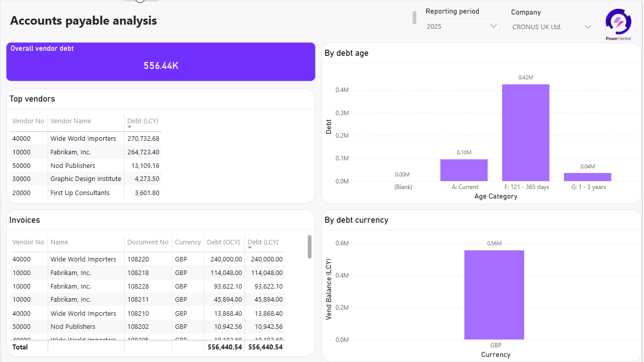The image size is (644, 362).
Task: Click the 0.56M data label
Action: coord(494,243)
